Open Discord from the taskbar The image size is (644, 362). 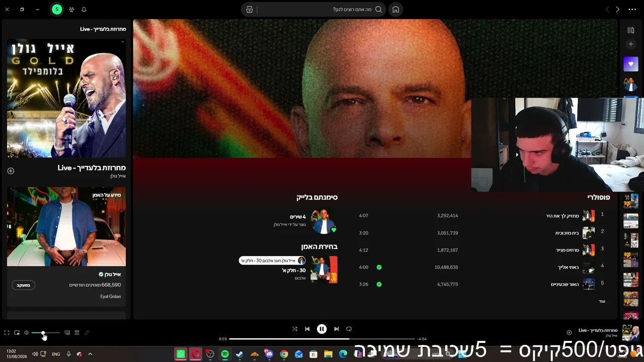(x=269, y=354)
